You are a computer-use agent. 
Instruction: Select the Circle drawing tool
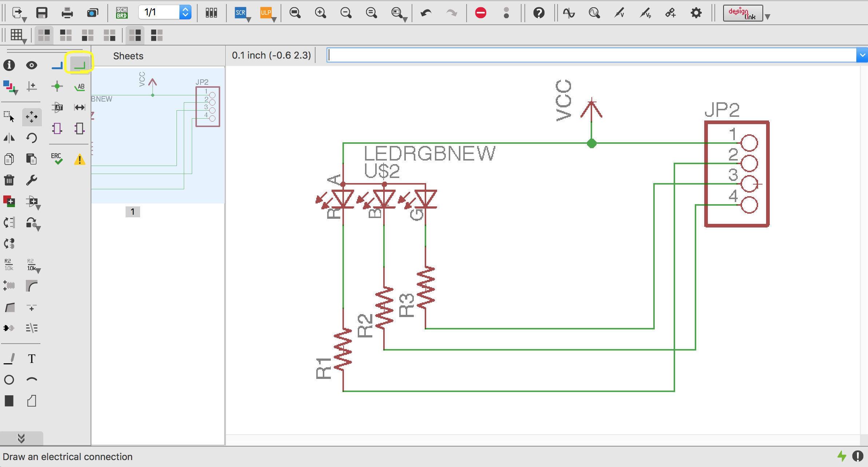(9, 380)
